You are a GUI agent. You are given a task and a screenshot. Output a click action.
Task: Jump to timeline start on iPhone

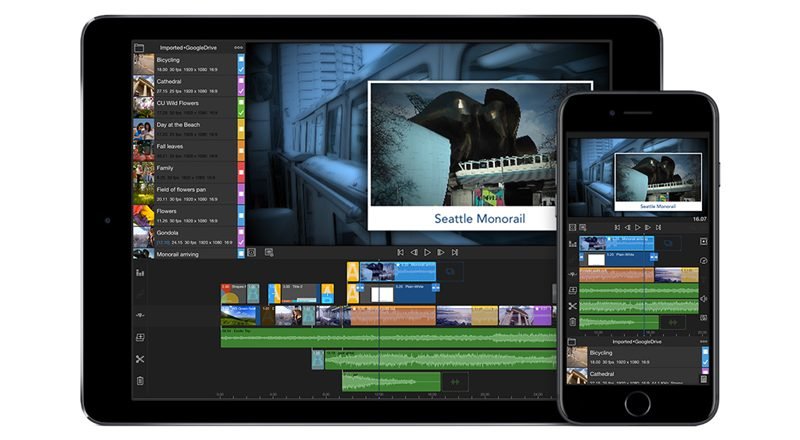(x=617, y=228)
